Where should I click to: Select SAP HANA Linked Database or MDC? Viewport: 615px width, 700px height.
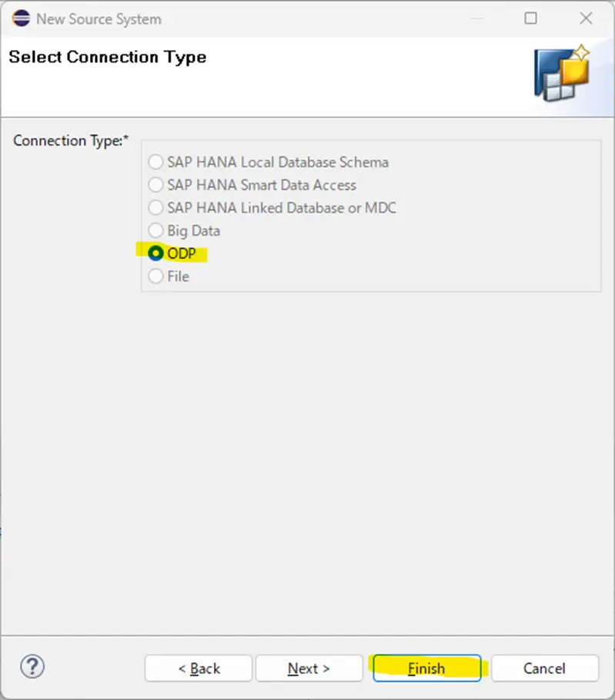coord(272,208)
